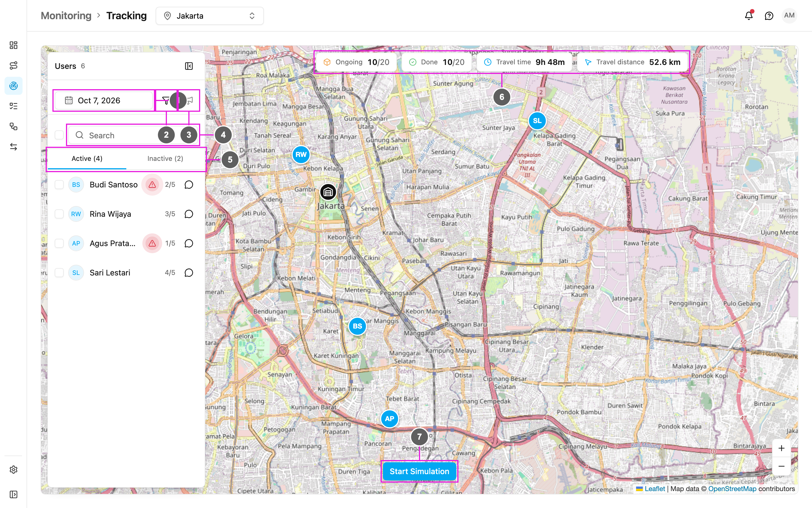Open chat with Rina Wijaya
Image resolution: width=812 pixels, height=508 pixels.
coord(189,214)
